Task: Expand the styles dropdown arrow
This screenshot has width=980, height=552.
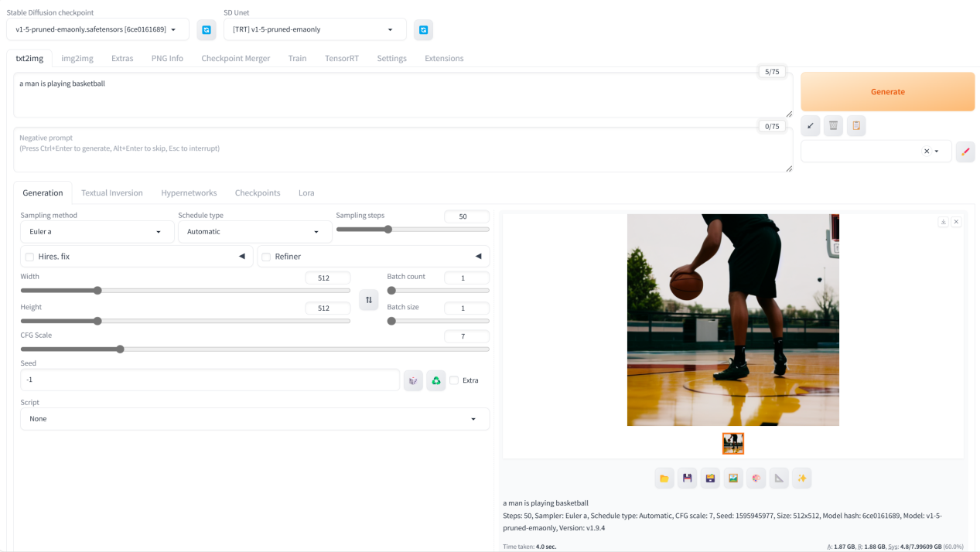Action: coord(937,152)
